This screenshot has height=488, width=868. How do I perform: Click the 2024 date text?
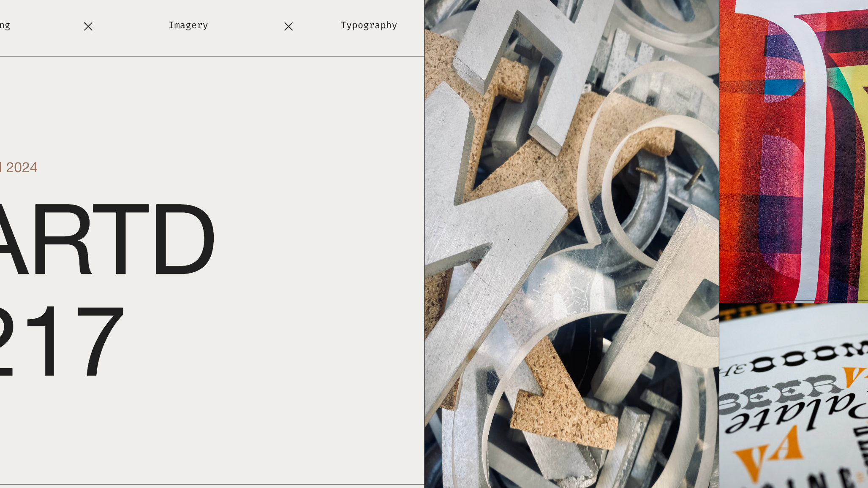[x=21, y=168]
